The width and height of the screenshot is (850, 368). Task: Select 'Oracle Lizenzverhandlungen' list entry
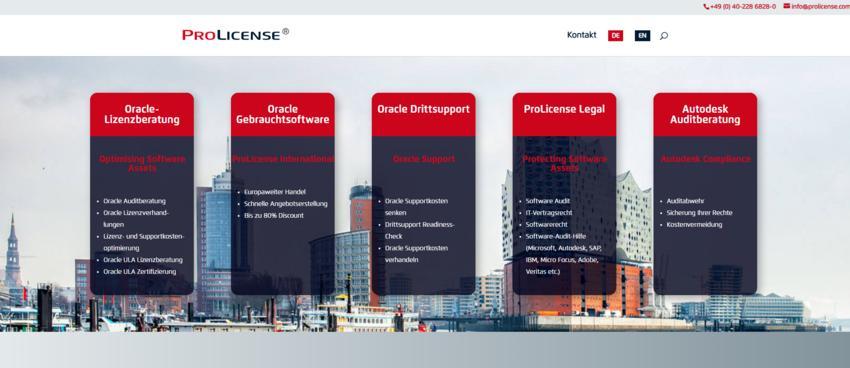click(x=136, y=218)
